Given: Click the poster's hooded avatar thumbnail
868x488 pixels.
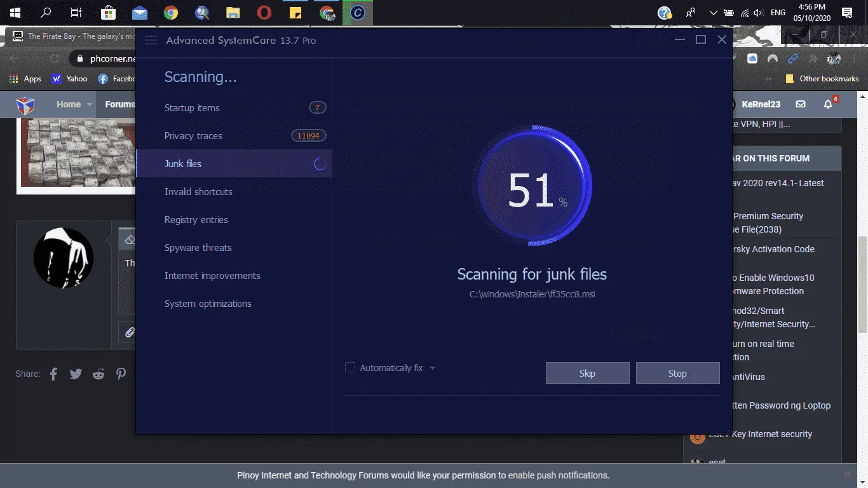Looking at the screenshot, I should click(64, 257).
